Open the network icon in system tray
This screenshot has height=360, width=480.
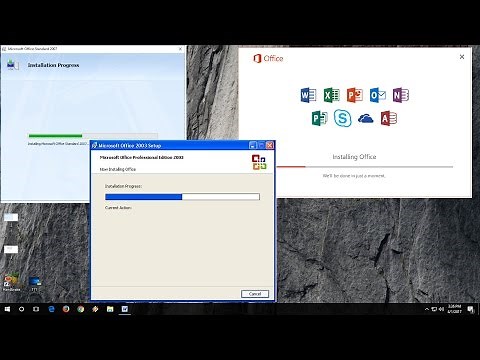point(434,309)
